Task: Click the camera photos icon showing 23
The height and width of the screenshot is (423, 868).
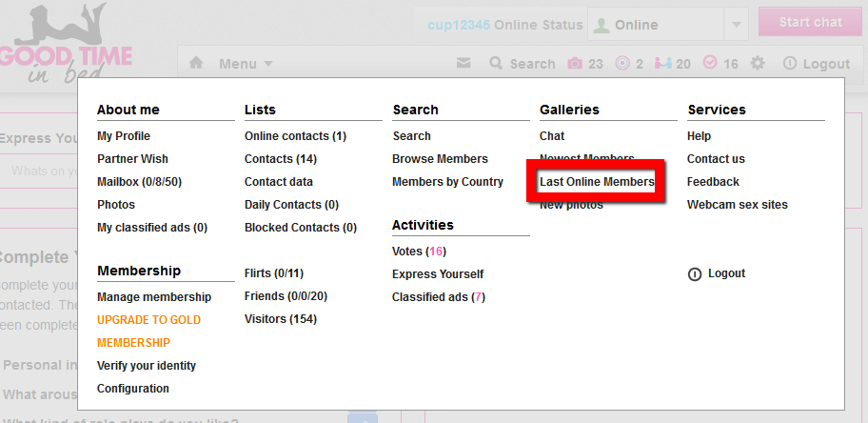Action: point(575,64)
